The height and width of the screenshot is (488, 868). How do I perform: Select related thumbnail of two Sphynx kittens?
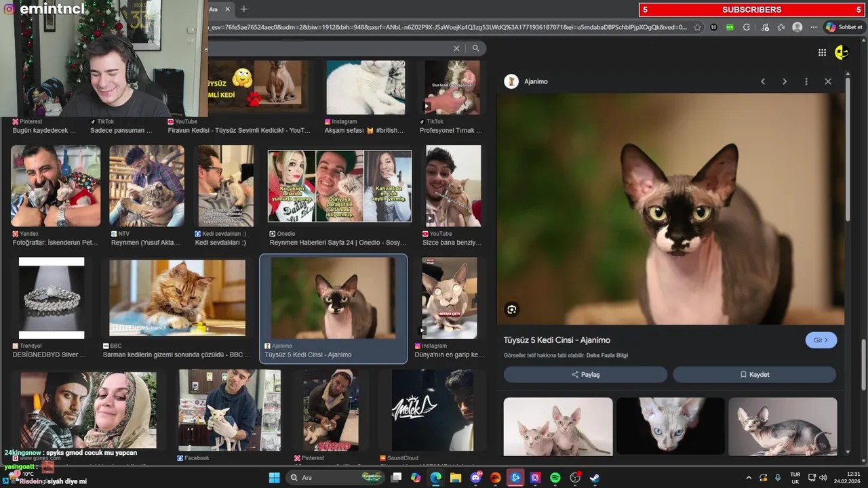[x=558, y=426]
